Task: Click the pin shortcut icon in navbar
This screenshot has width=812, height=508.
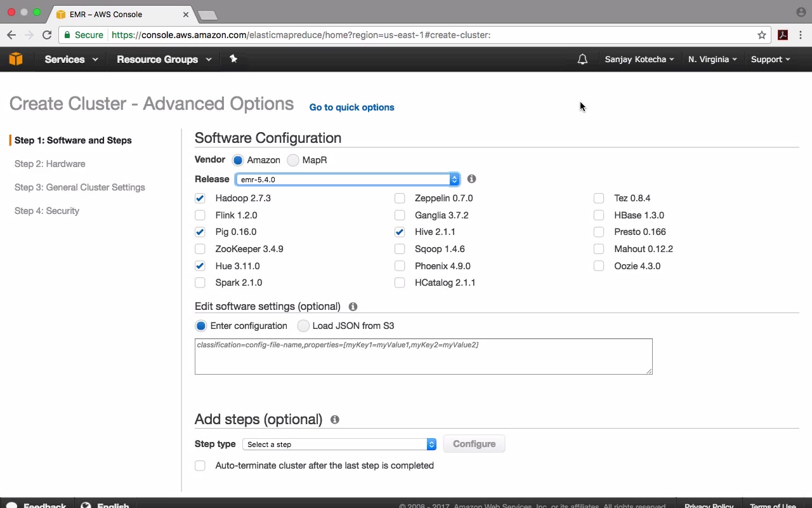Action: [233, 59]
